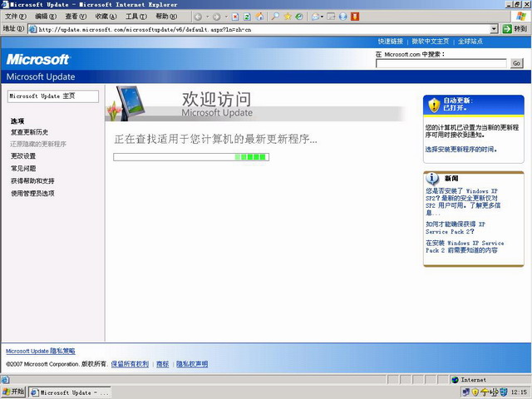Click the blue info icon beside 新闻

tap(432, 179)
